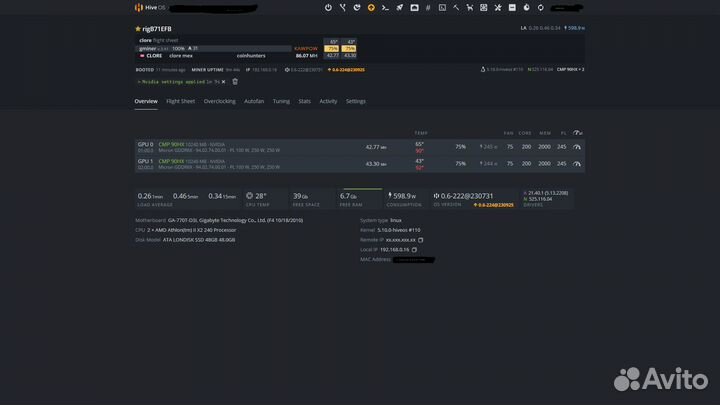
Task: Open the Autofan tab
Action: pyautogui.click(x=254, y=101)
